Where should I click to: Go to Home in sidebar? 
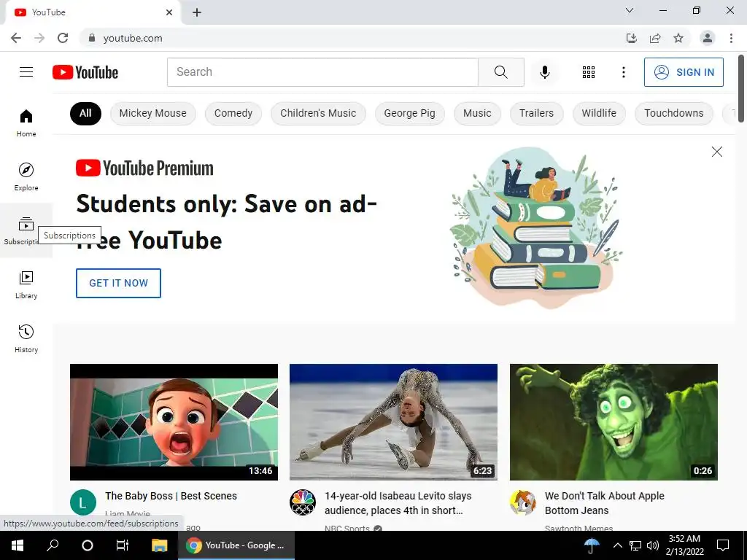point(26,122)
